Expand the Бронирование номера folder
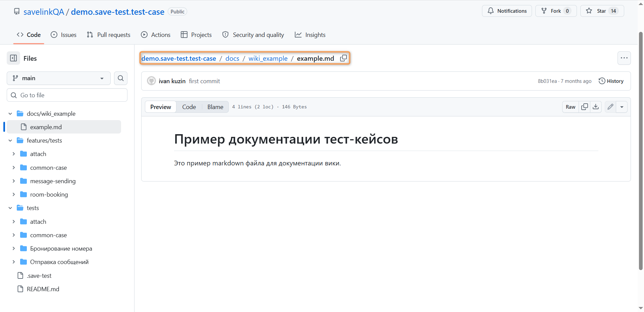The width and height of the screenshot is (644, 312). coord(13,249)
